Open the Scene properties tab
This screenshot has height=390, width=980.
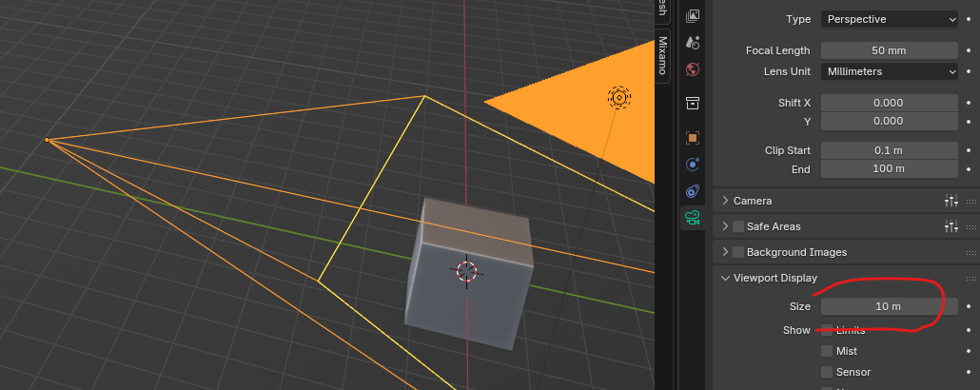click(x=693, y=43)
